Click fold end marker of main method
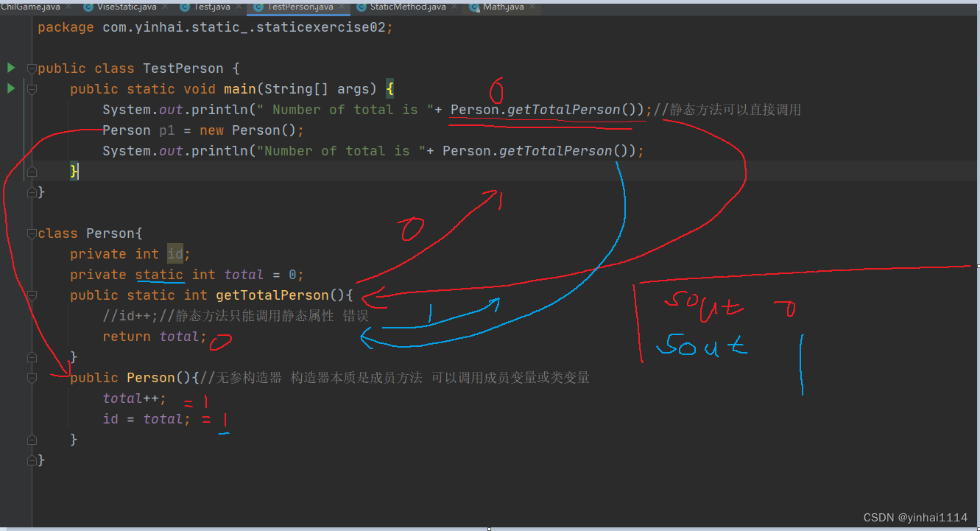 pos(31,172)
